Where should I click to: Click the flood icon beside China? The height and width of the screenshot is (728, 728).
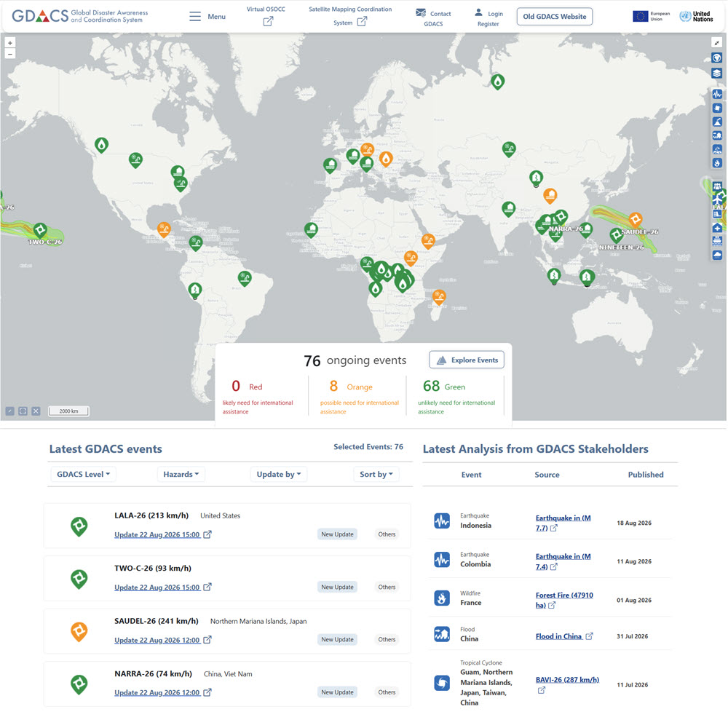[442, 634]
